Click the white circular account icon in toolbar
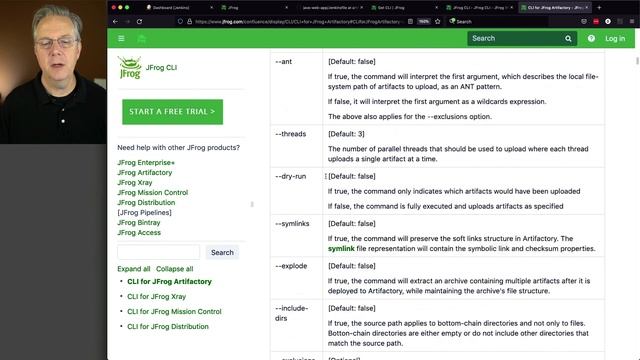 (x=608, y=21)
